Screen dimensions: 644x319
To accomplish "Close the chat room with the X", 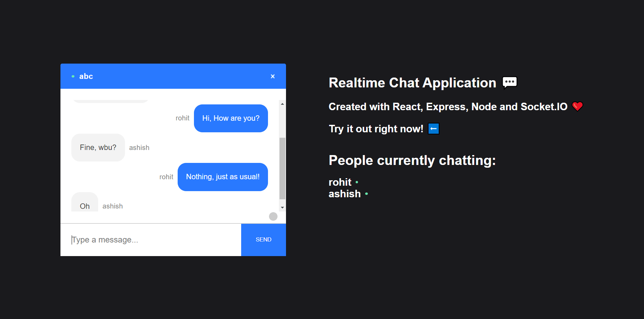I will 273,76.
